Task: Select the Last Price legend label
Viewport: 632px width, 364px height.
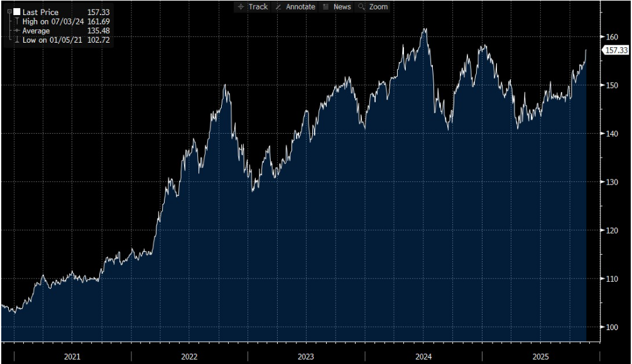Action: click(x=40, y=12)
